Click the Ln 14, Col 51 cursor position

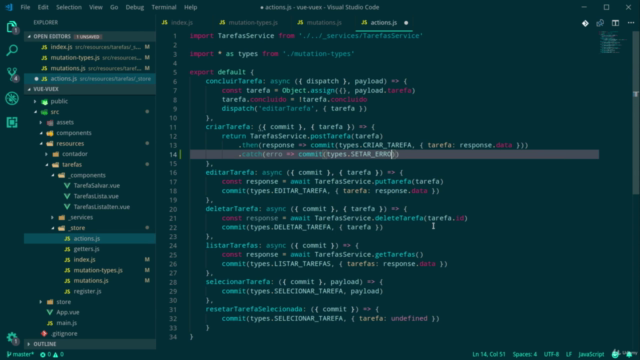click(x=489, y=354)
